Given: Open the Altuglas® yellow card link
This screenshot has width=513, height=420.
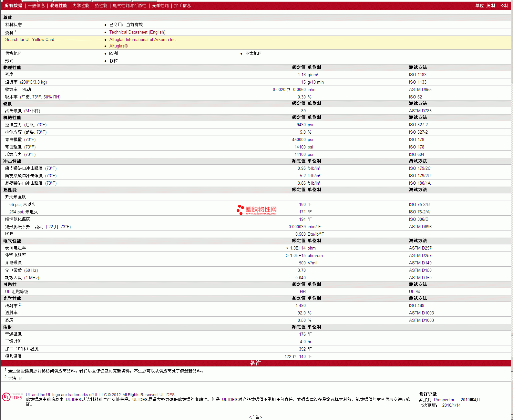Looking at the screenshot, I should tap(118, 46).
